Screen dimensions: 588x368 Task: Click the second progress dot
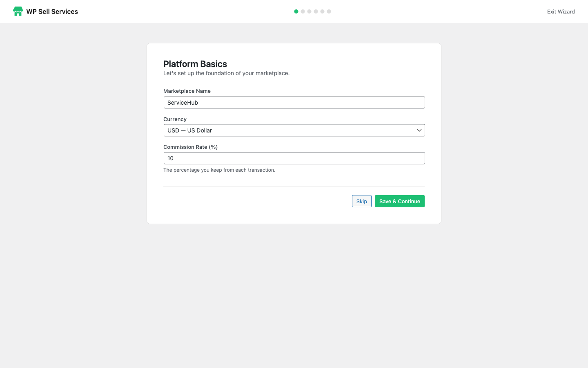303,11
